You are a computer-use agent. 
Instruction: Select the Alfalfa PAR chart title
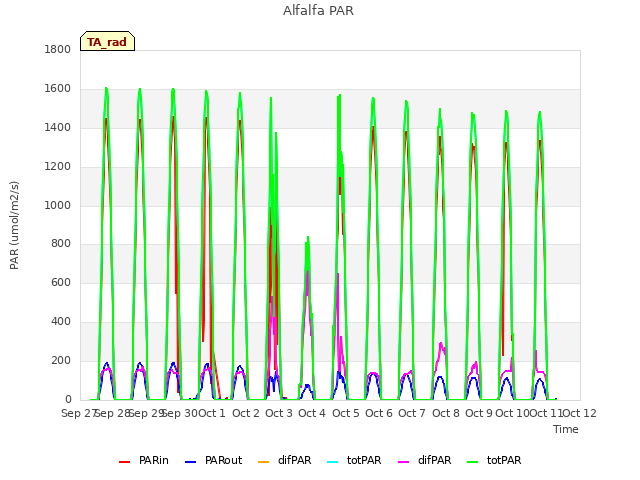click(x=318, y=11)
